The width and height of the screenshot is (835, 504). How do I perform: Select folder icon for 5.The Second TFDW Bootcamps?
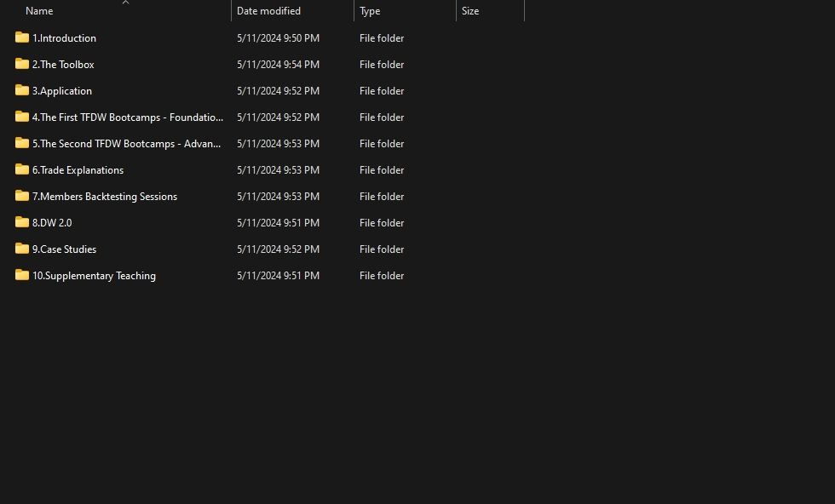click(22, 143)
